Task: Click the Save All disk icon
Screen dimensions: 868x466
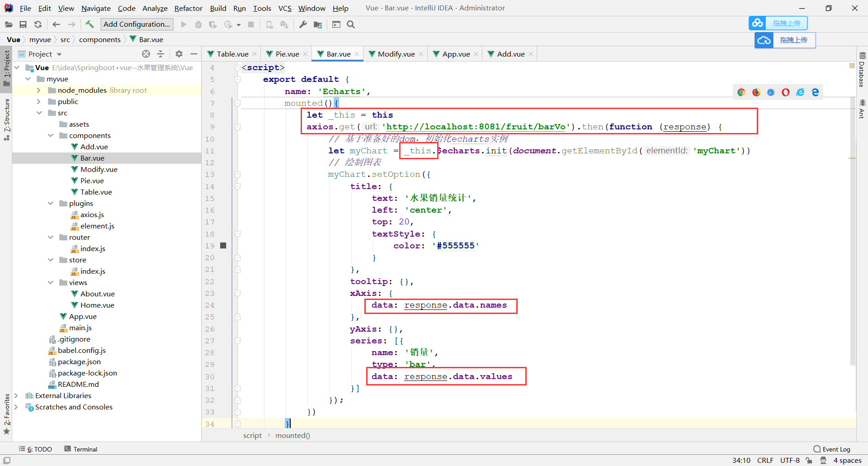Action: pyautogui.click(x=23, y=24)
